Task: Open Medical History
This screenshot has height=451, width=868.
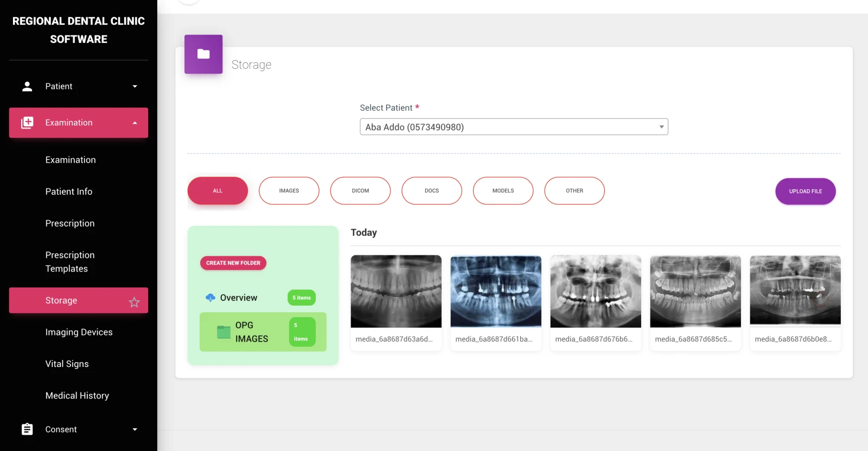Action: coord(77,396)
